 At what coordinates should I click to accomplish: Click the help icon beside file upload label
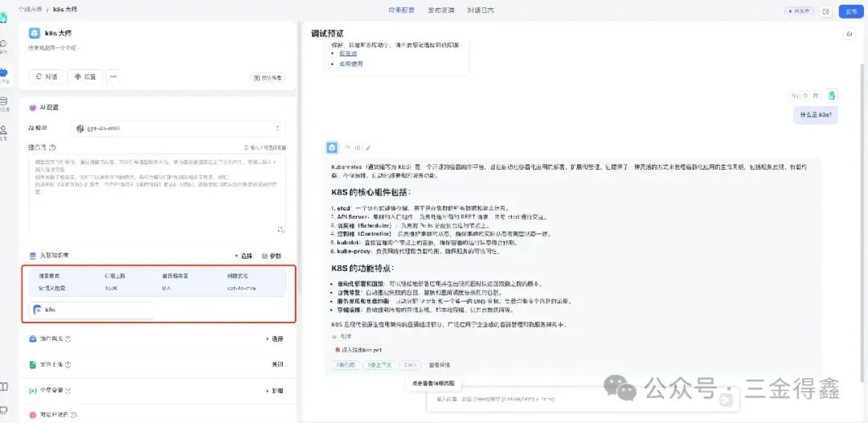coord(68,365)
